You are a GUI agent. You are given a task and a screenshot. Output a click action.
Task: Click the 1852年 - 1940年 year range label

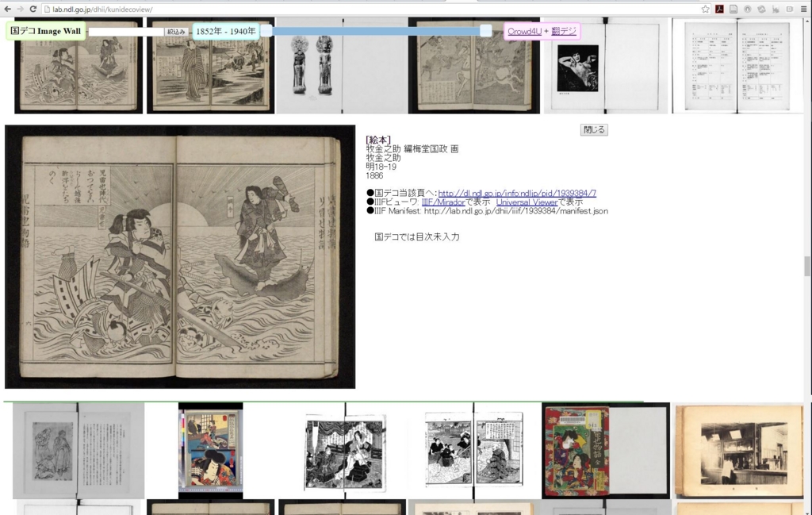pos(226,31)
